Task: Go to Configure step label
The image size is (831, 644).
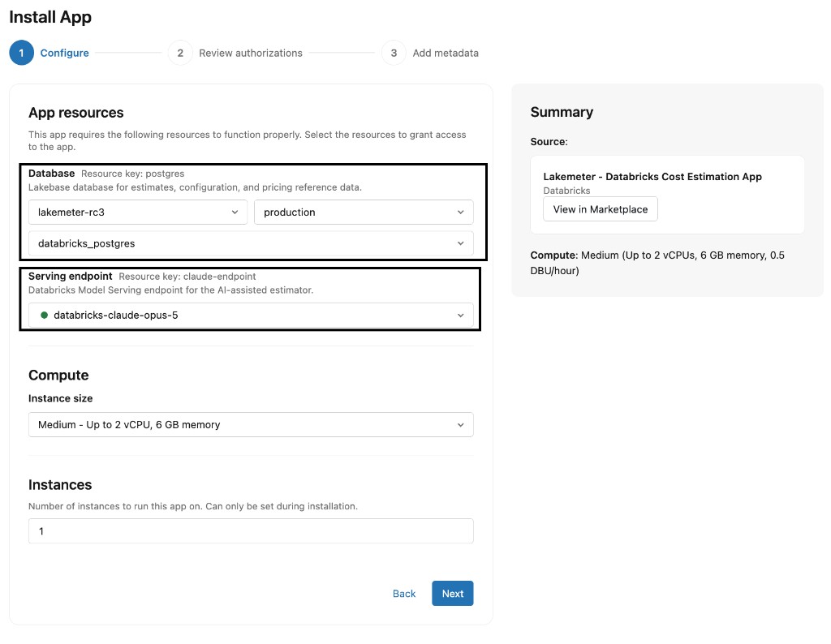Action: pyautogui.click(x=65, y=53)
